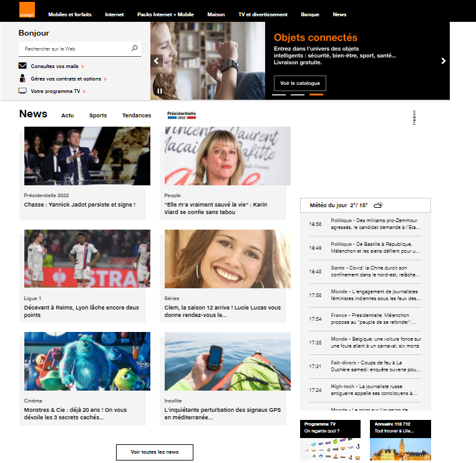This screenshot has width=476, height=463.
Task: Open the News menu in header
Action: (x=339, y=14)
